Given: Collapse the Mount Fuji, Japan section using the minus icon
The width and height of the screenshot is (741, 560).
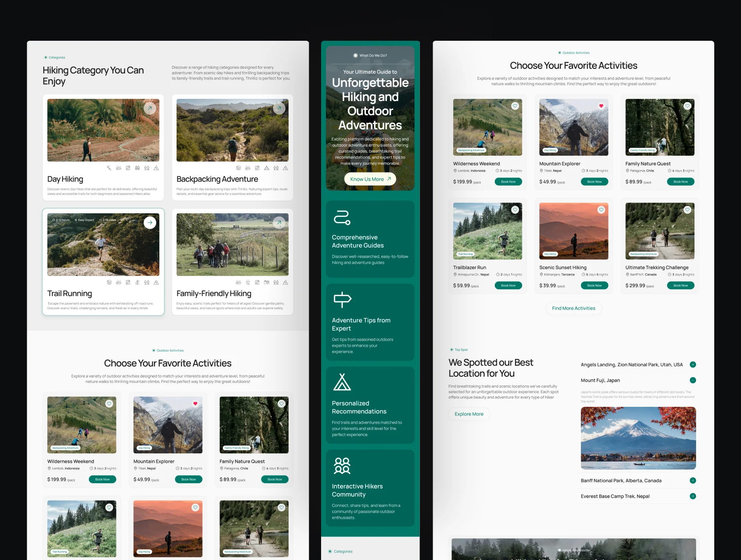Looking at the screenshot, I should click(x=693, y=380).
